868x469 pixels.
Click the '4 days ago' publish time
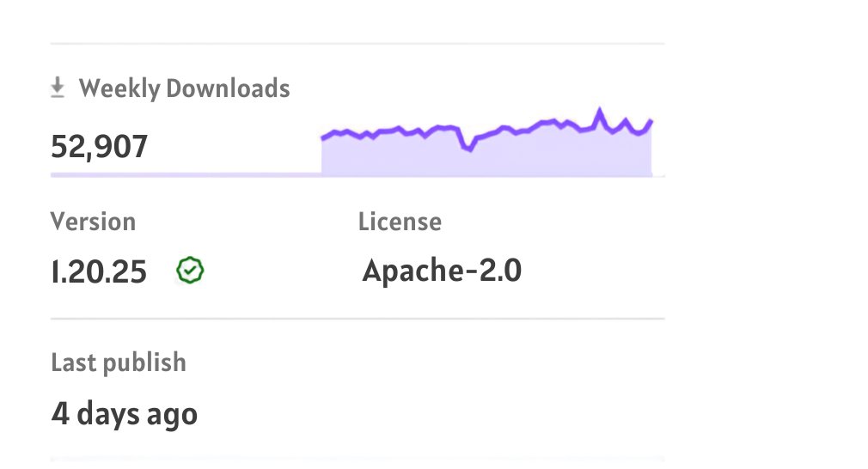pyautogui.click(x=125, y=414)
